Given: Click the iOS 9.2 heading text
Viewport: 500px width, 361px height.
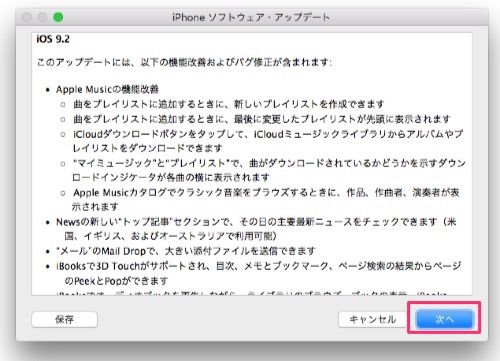Looking at the screenshot, I should (x=53, y=39).
